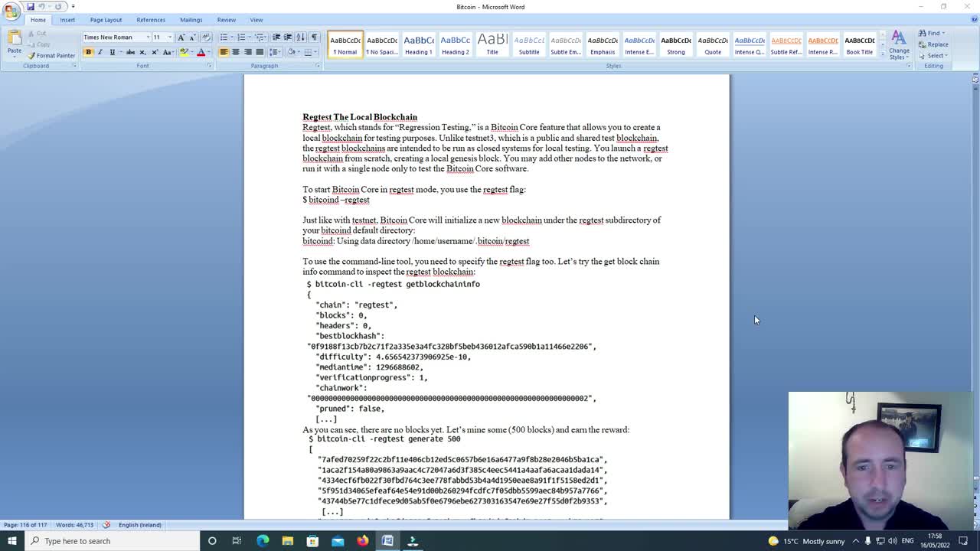Image resolution: width=980 pixels, height=551 pixels.
Task: Click the Windows Start button
Action: coord(11,541)
